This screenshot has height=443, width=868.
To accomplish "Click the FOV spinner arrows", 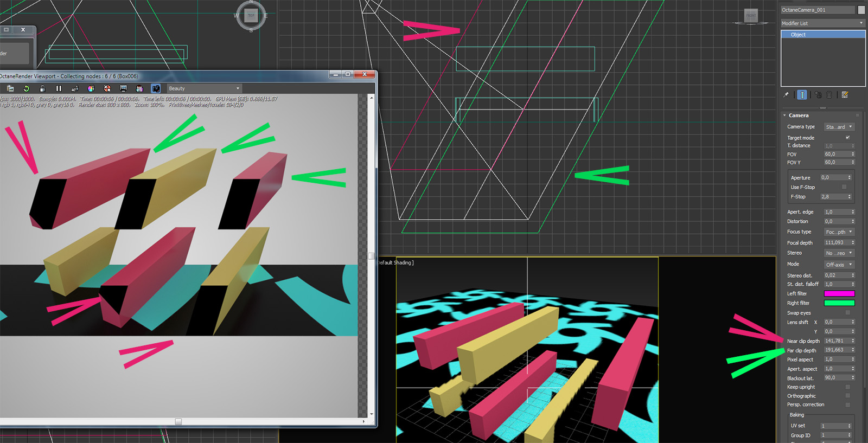I will (853, 155).
